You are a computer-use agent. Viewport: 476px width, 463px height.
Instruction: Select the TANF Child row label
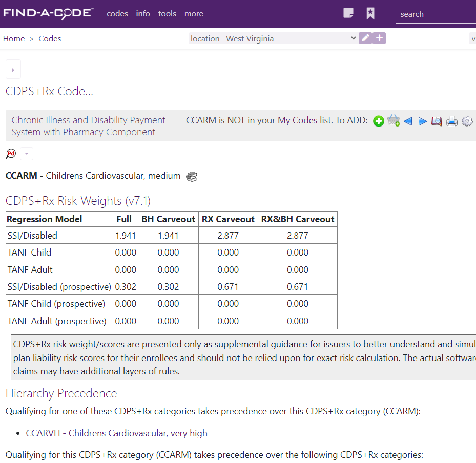(29, 252)
